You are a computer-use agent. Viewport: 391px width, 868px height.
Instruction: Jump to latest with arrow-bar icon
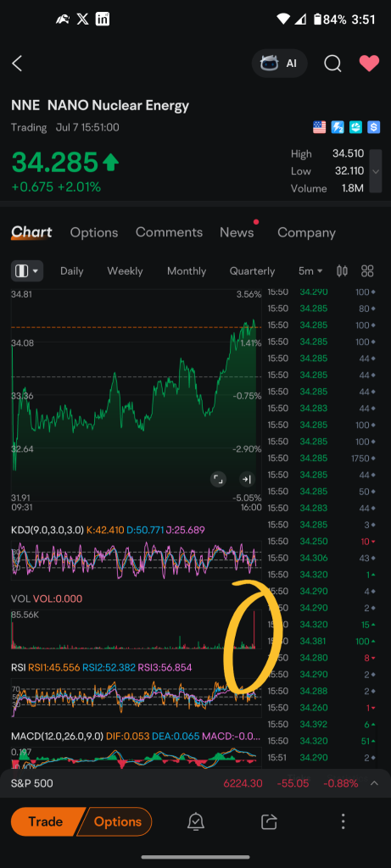[247, 480]
